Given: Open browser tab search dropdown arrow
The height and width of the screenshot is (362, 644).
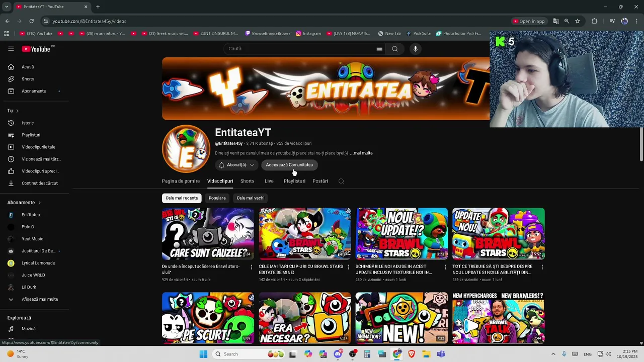Looking at the screenshot, I should (7, 7).
